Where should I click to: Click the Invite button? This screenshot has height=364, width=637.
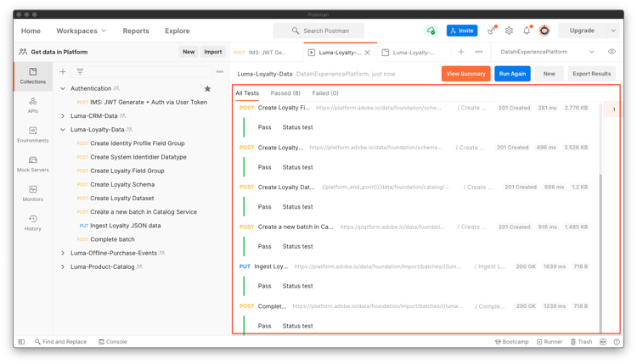pyautogui.click(x=462, y=31)
